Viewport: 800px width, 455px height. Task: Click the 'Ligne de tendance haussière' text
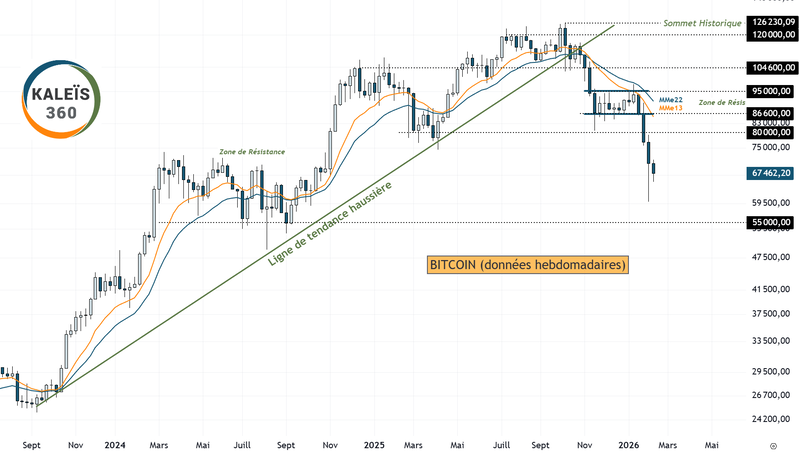pos(330,223)
